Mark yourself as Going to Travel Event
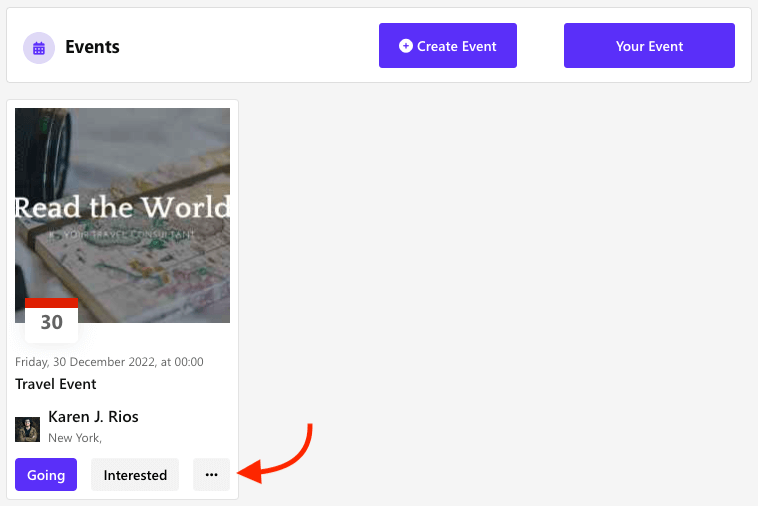The image size is (758, 506). pyautogui.click(x=46, y=475)
